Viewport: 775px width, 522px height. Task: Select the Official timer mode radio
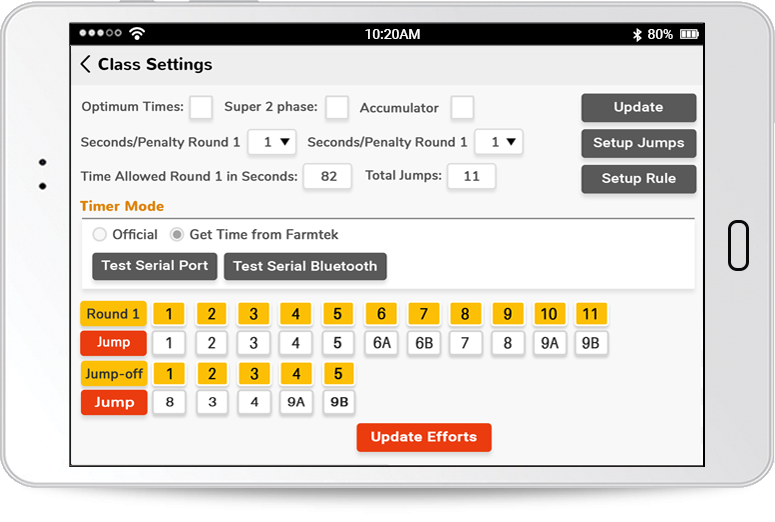100,235
